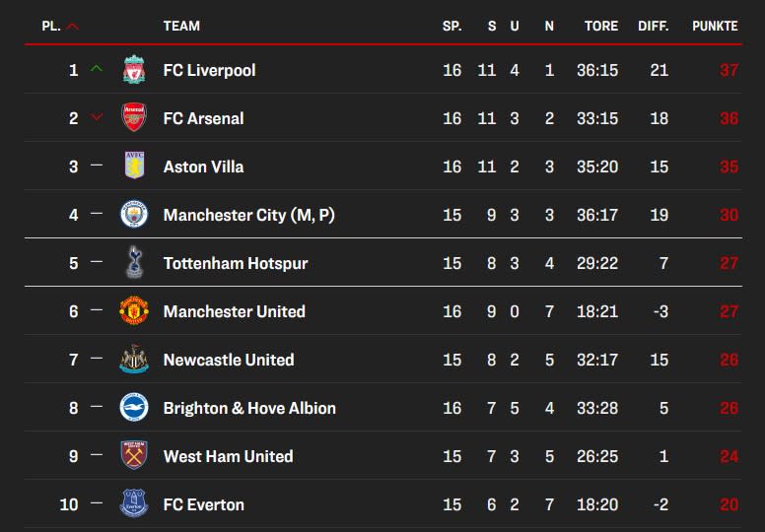Click the Manchester United club crest

click(134, 310)
